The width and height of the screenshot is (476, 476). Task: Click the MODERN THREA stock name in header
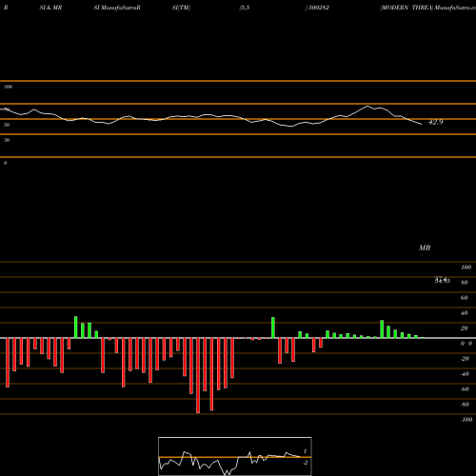tap(407, 8)
